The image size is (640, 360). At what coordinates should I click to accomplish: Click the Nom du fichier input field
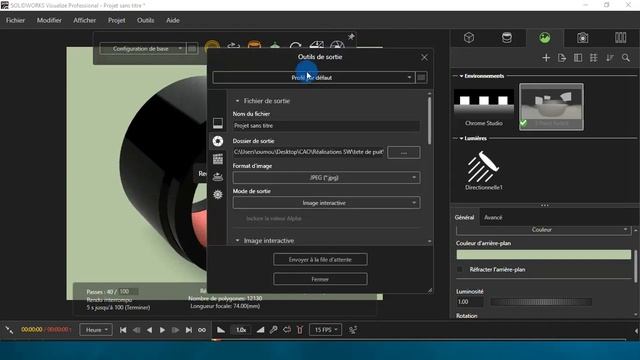pyautogui.click(x=326, y=126)
